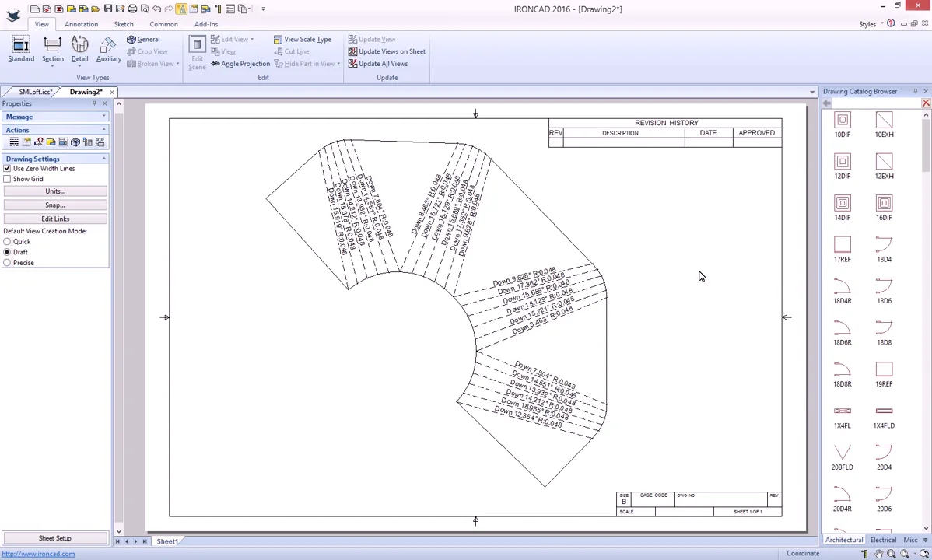Click the Zoom magnifier in status bar
The height and width of the screenshot is (560, 932).
892,554
